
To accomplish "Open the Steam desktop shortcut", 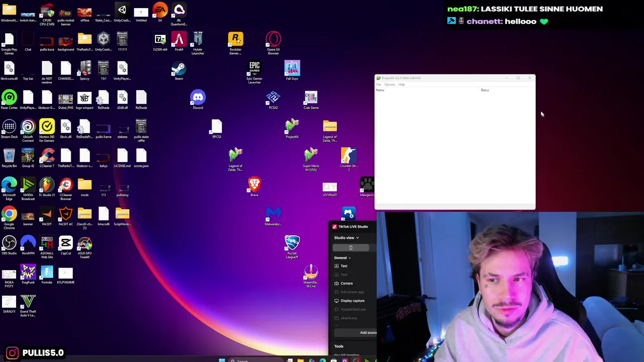I will tap(179, 71).
